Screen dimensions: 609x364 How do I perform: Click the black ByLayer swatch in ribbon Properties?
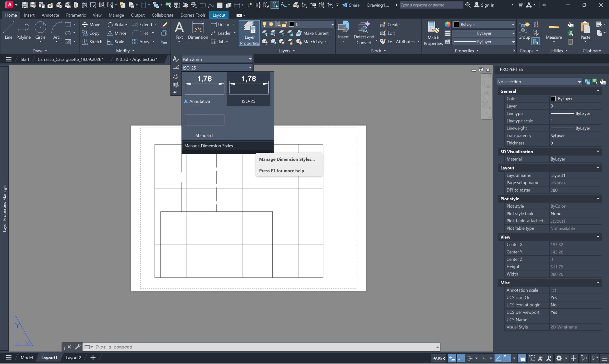(x=456, y=25)
